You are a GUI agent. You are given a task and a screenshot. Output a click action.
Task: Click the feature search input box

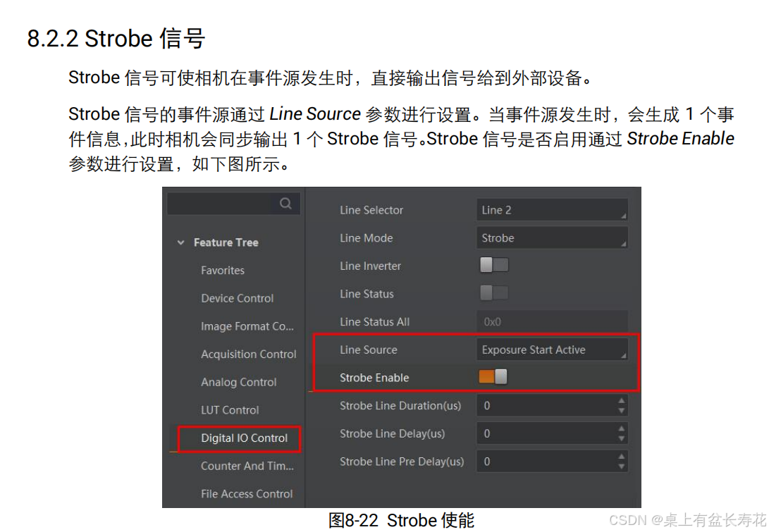click(221, 204)
